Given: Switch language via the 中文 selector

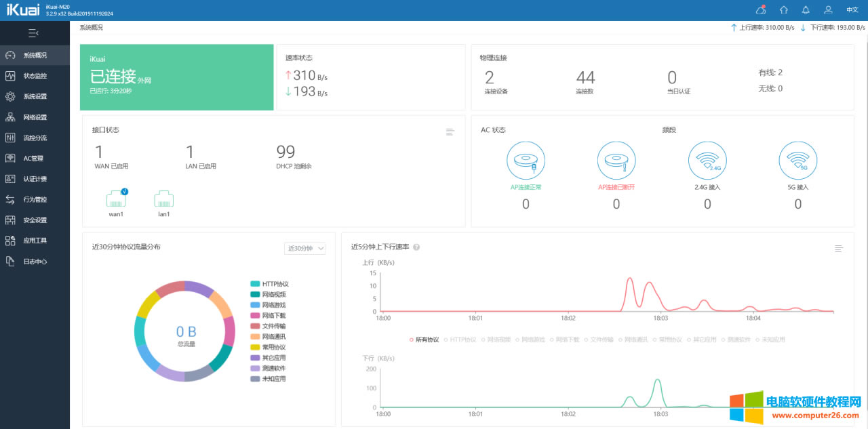Looking at the screenshot, I should pyautogui.click(x=852, y=10).
